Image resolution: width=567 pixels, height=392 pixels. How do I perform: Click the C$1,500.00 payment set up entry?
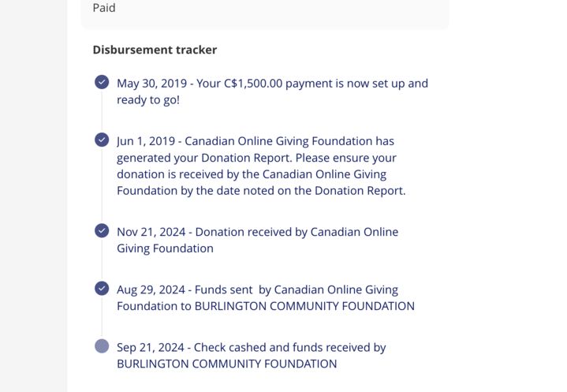pyautogui.click(x=272, y=91)
